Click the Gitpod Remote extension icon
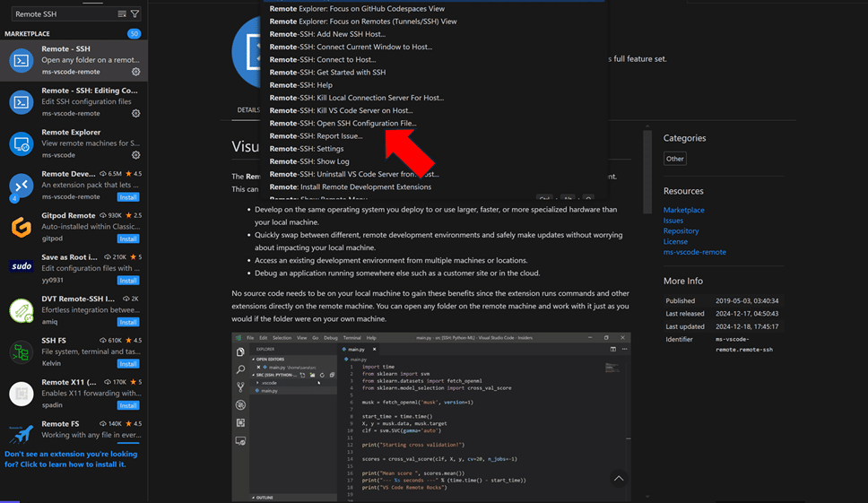Screen dimensions: 868x503 (21, 227)
